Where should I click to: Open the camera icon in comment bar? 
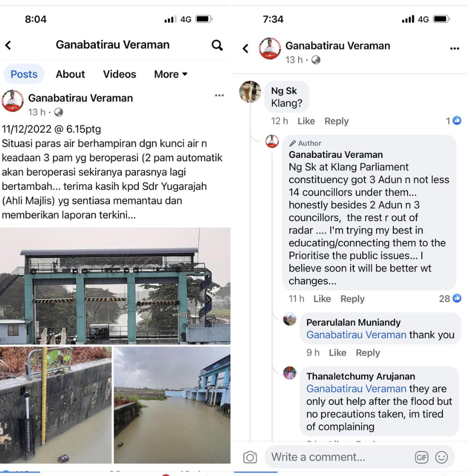[250, 457]
